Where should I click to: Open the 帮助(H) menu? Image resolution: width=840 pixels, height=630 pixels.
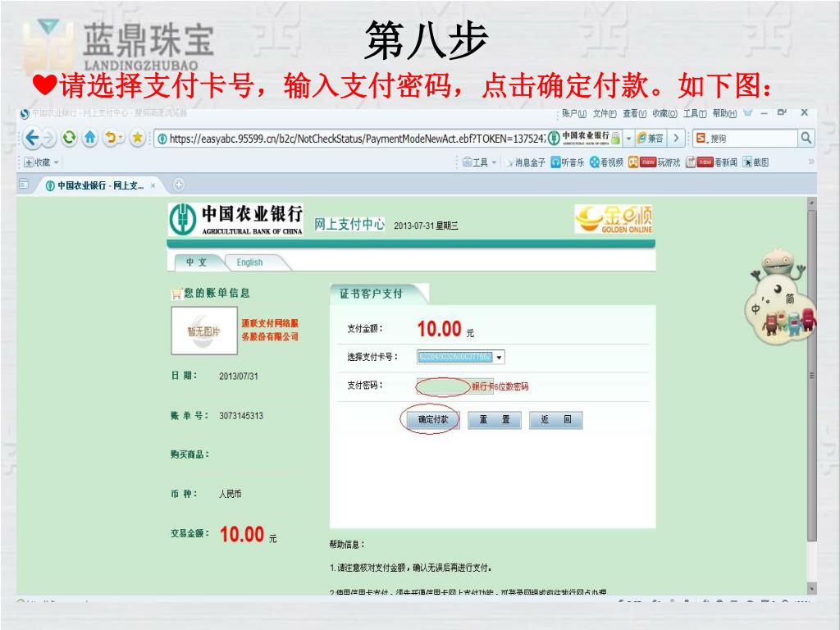(725, 113)
